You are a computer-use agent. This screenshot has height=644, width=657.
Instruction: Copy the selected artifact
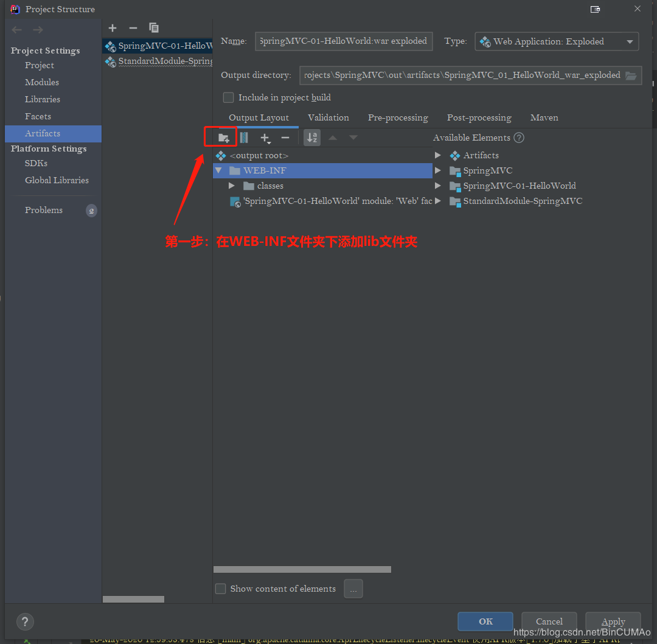(x=154, y=27)
